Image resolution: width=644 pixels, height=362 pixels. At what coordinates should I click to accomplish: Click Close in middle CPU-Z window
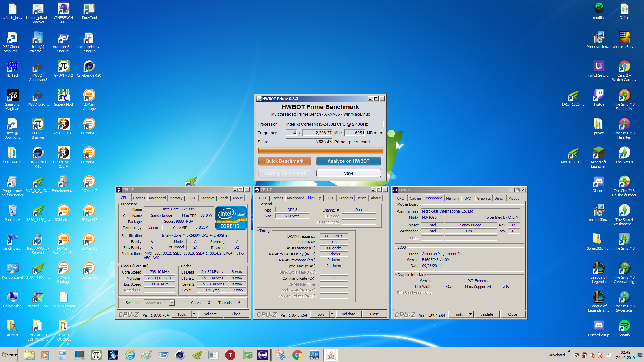pyautogui.click(x=374, y=314)
